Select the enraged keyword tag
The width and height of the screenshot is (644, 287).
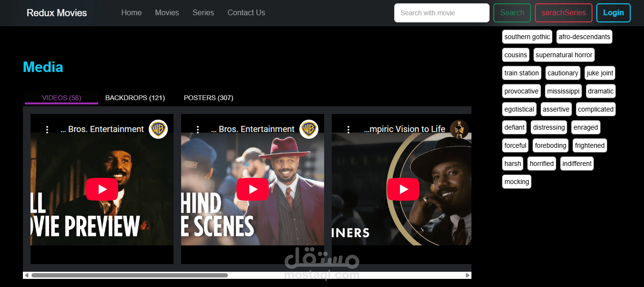point(586,127)
